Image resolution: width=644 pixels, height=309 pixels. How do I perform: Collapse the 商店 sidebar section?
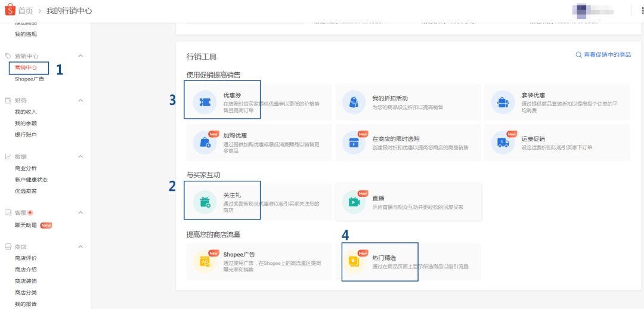[x=80, y=246]
